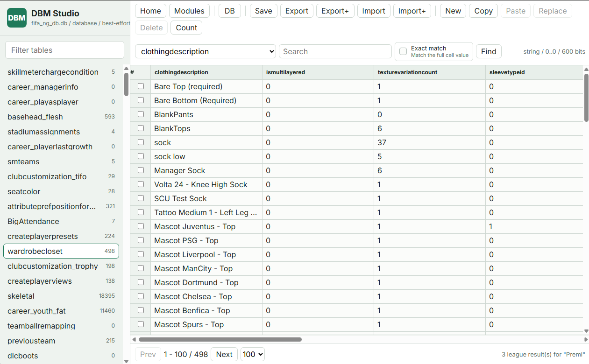Image resolution: width=589 pixels, height=364 pixels.
Task: Click the horizontal scroll right arrow
Action: tap(586, 339)
